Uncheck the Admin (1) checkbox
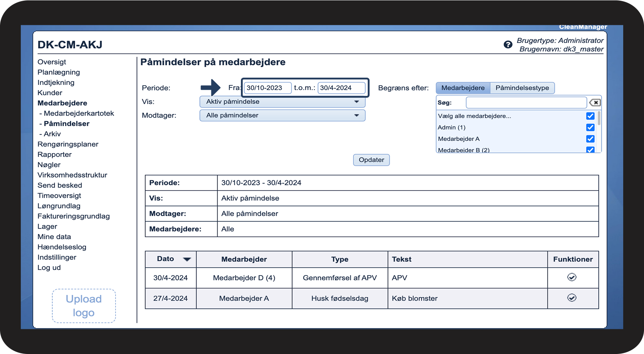Image resolution: width=644 pixels, height=354 pixels. pos(590,127)
